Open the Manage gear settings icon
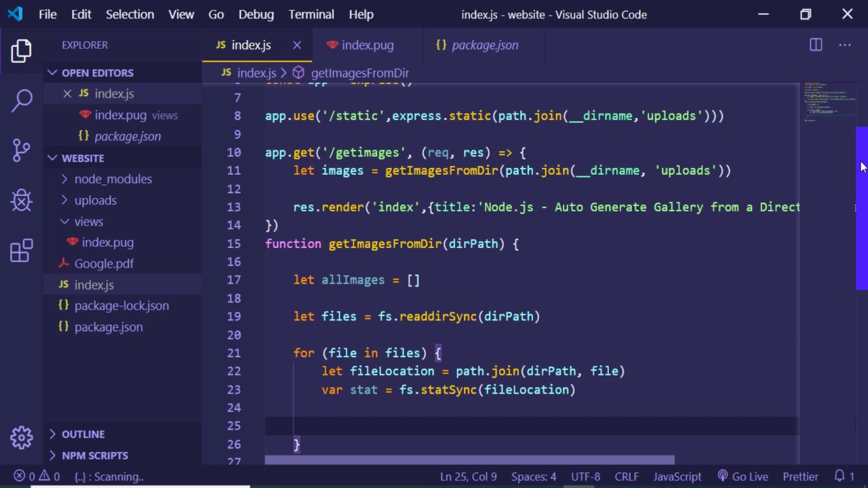The image size is (868, 488). 21,437
